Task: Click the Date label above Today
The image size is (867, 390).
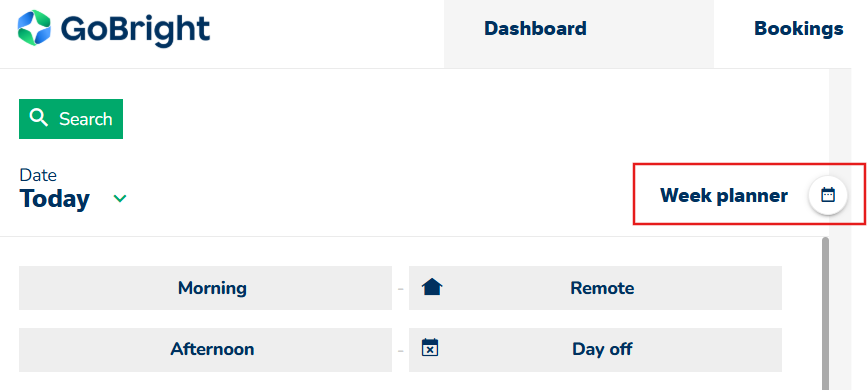Action: coord(38,175)
